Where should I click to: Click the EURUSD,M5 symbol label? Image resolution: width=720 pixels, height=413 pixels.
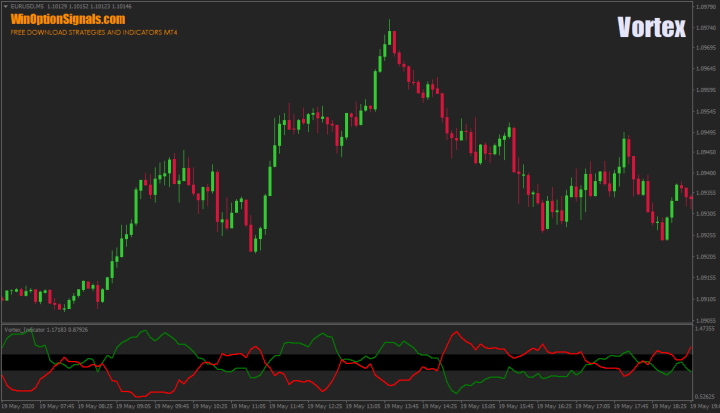[x=29, y=6]
